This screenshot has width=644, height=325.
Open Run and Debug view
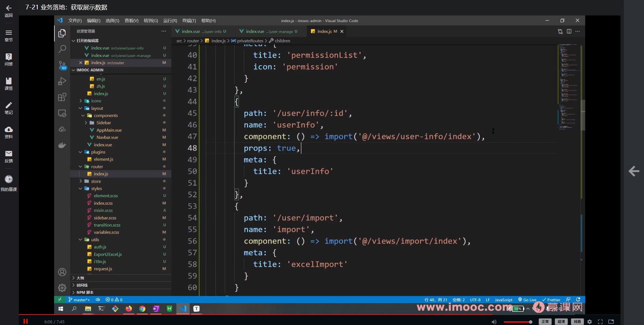[x=62, y=81]
